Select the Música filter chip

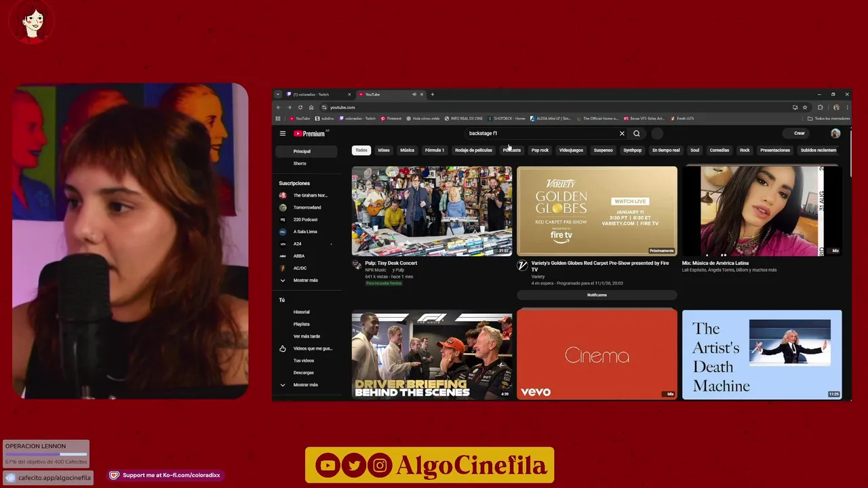(x=407, y=150)
